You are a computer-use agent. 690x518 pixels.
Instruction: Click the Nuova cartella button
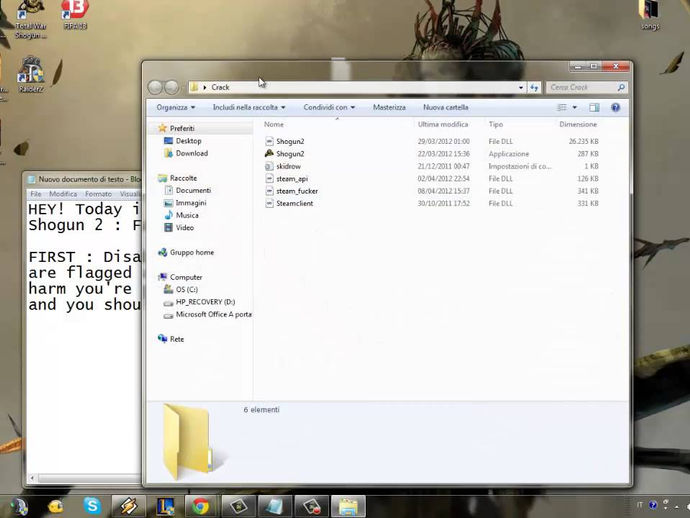(x=445, y=107)
